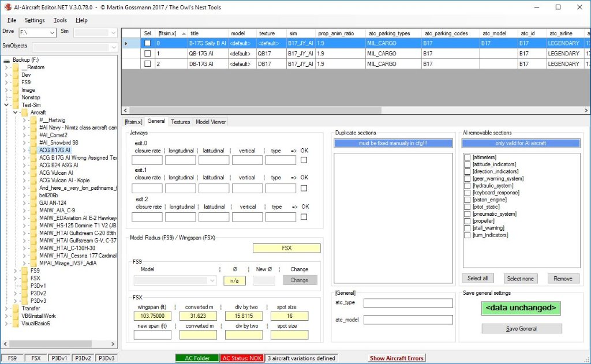Click folder icon beside Transfer
The width and height of the screenshot is (591, 364).
click(x=16, y=308)
